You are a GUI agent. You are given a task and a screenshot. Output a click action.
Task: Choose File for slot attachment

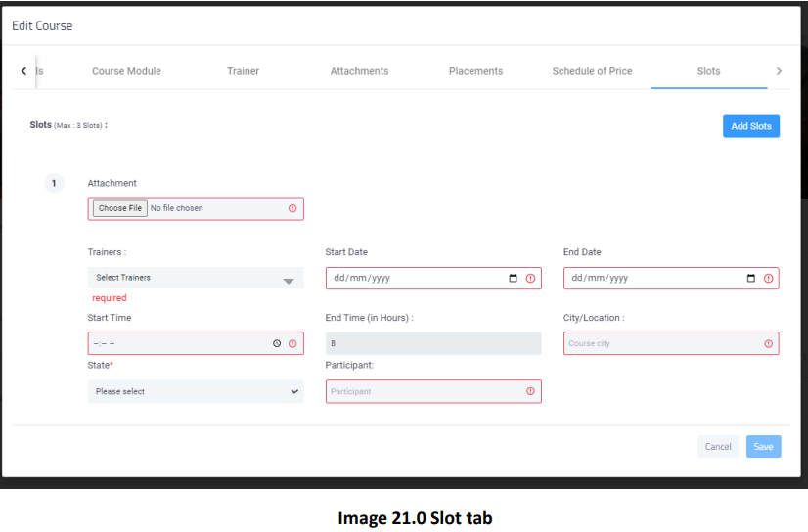120,208
